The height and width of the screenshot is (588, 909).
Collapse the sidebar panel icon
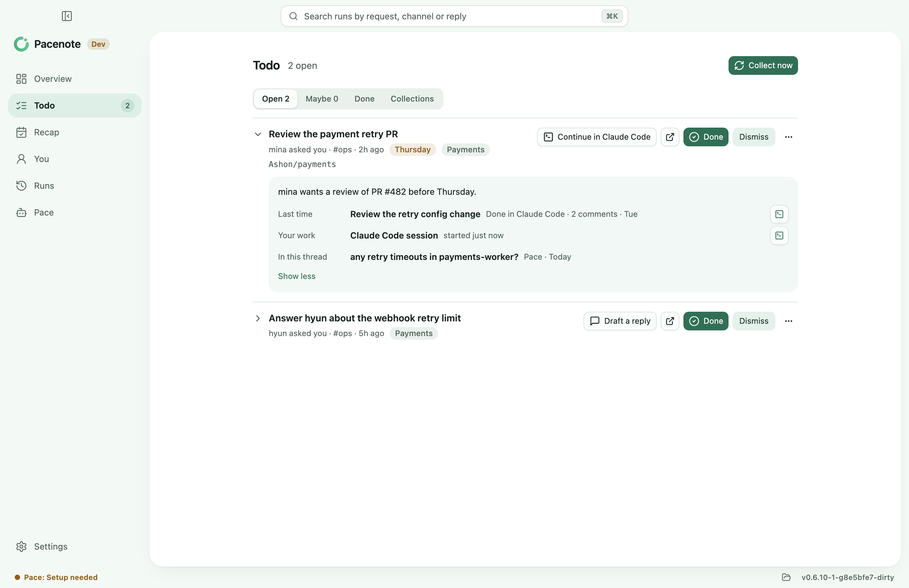tap(67, 16)
